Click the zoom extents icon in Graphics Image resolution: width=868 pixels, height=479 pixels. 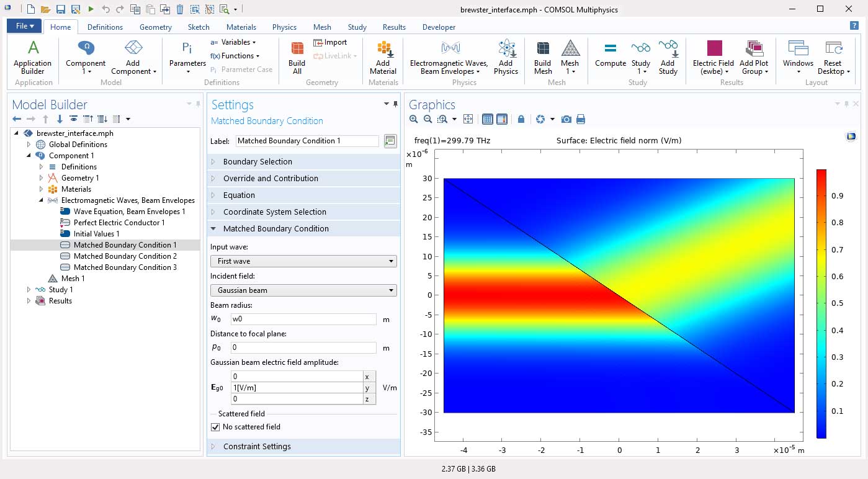pyautogui.click(x=468, y=119)
